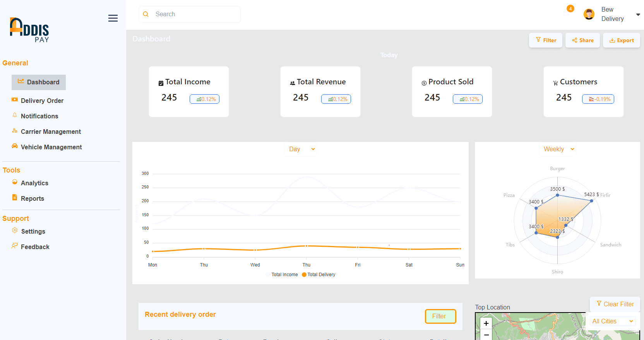Screen dimensions: 644x340
Task: Open the Weekly radar chart dropdown
Action: [x=558, y=149]
